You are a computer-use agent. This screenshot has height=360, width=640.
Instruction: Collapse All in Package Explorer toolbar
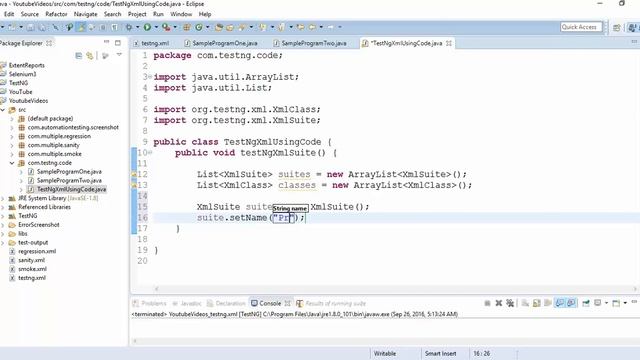coord(79,56)
